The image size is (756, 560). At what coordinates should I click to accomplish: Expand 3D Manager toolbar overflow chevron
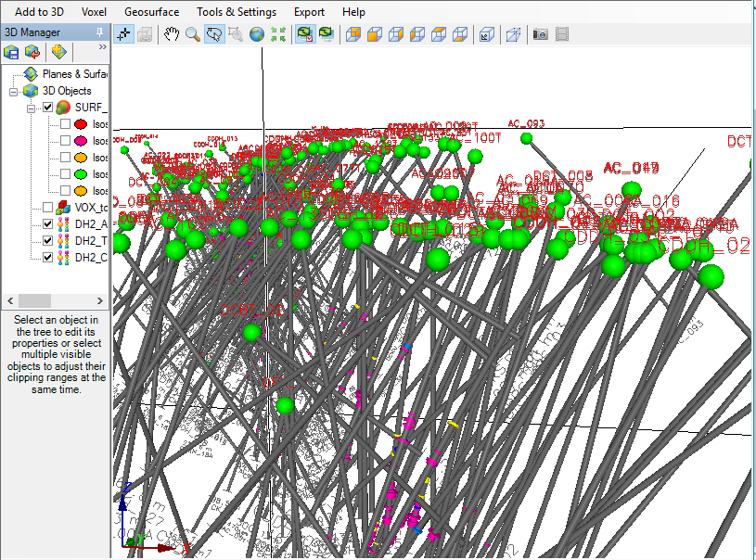coord(102,46)
